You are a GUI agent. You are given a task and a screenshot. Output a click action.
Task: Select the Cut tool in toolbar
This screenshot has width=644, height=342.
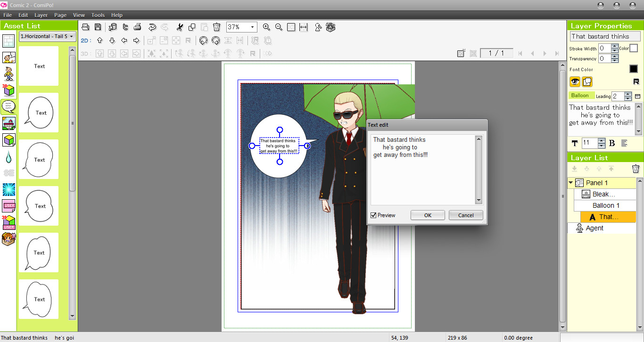[180, 27]
